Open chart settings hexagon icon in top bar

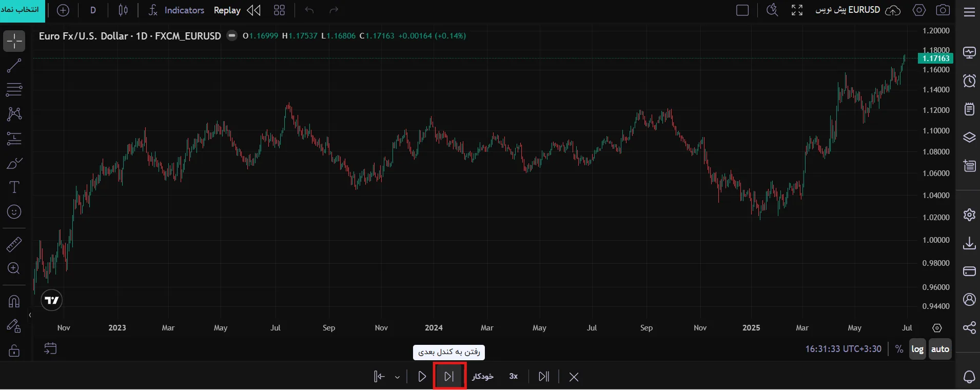(x=919, y=10)
